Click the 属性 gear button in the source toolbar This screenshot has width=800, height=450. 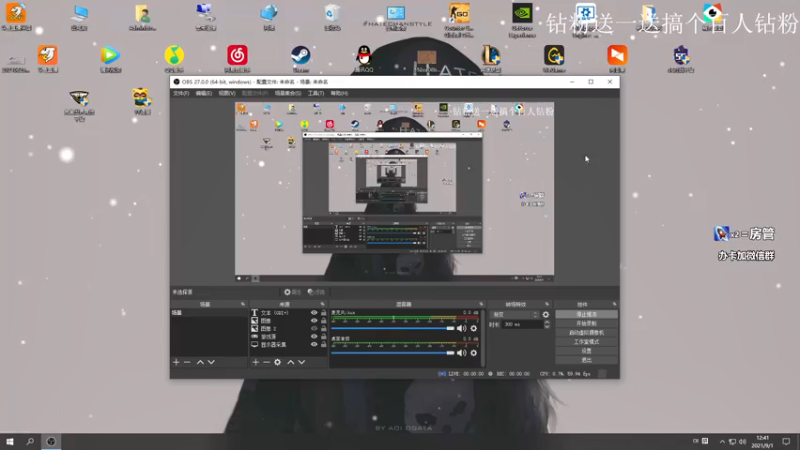[x=292, y=292]
